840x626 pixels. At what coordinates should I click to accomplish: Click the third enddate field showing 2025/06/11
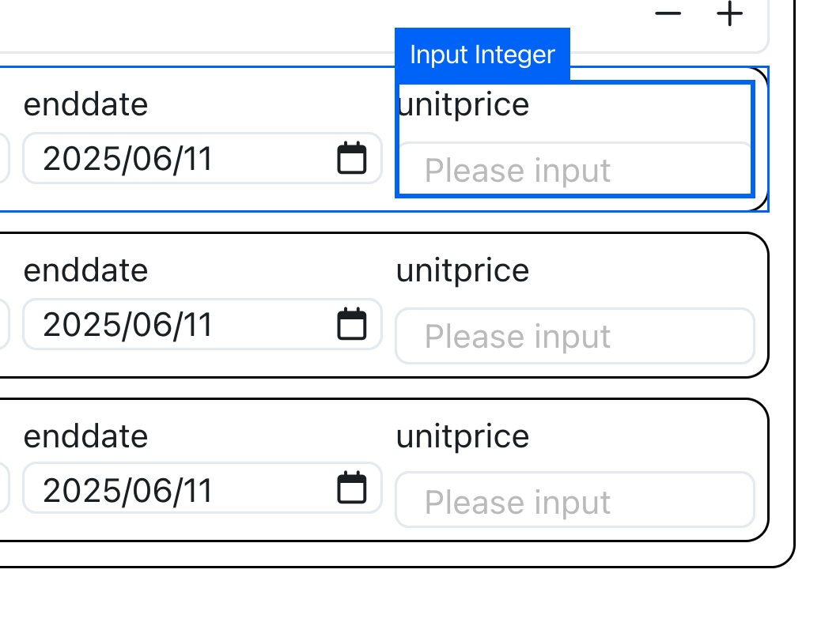202,488
